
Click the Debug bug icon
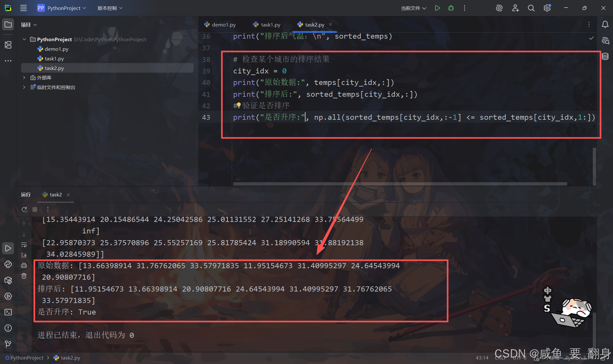(x=451, y=8)
